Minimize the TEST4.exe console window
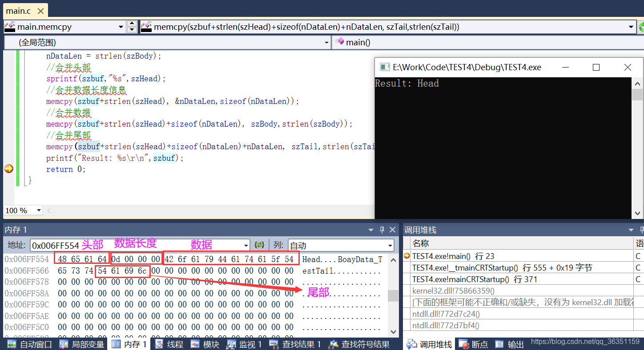644x350 pixels. pos(565,67)
